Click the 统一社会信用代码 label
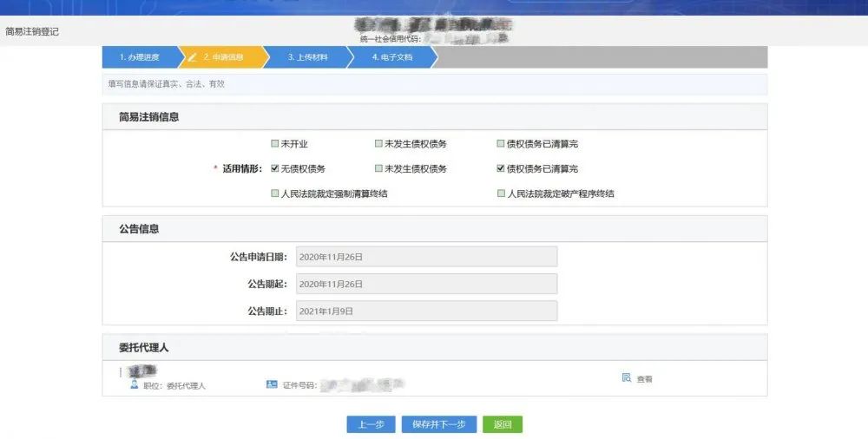Image resolution: width=868 pixels, height=439 pixels. 391,39
